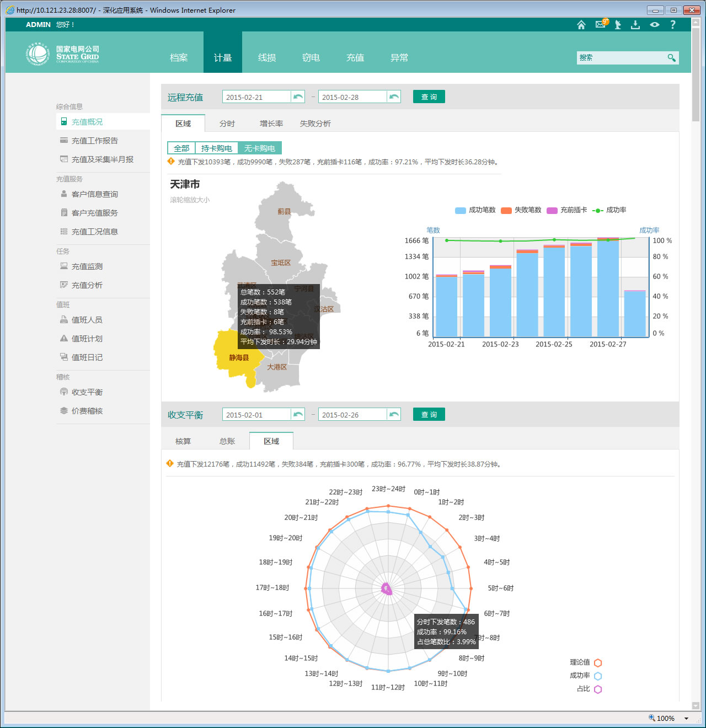
Task: Select the 异常 main menu
Action: pos(399,57)
